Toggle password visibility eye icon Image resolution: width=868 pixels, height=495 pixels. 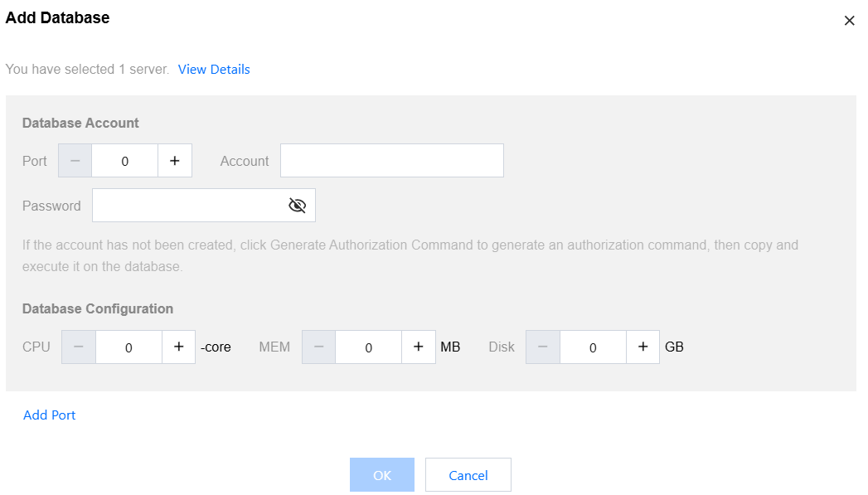[297, 206]
